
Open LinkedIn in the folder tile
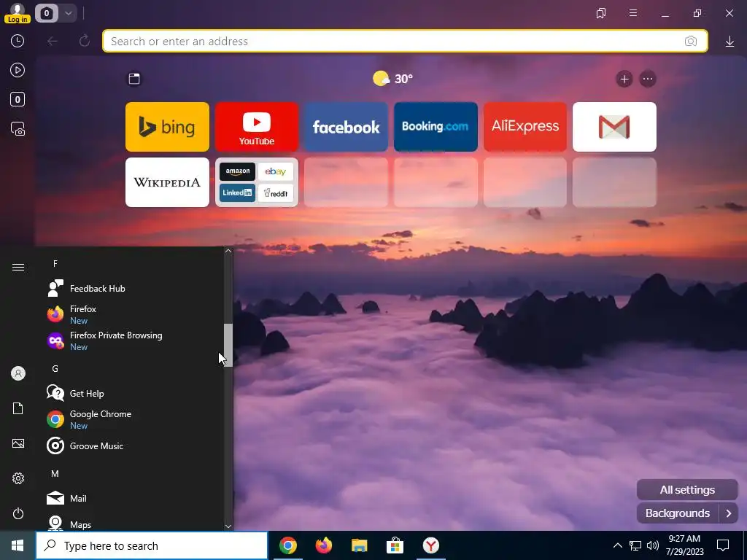click(x=237, y=192)
